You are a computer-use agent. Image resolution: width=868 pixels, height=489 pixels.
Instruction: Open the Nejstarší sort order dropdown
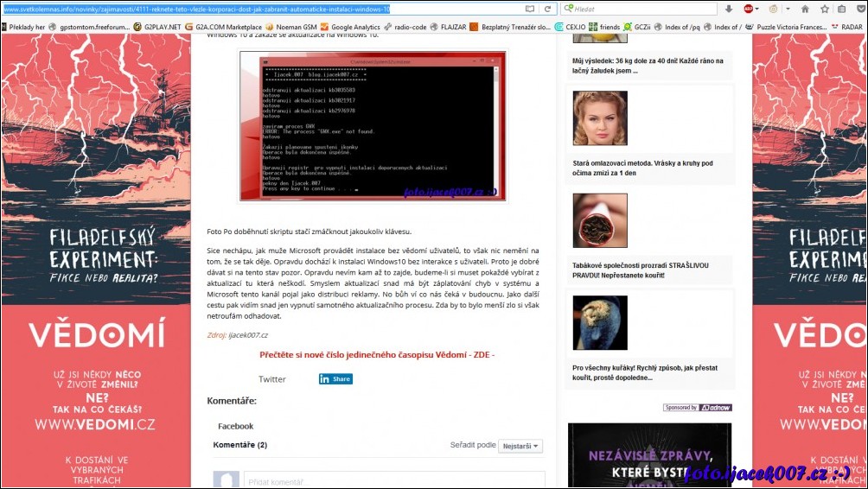coord(520,446)
